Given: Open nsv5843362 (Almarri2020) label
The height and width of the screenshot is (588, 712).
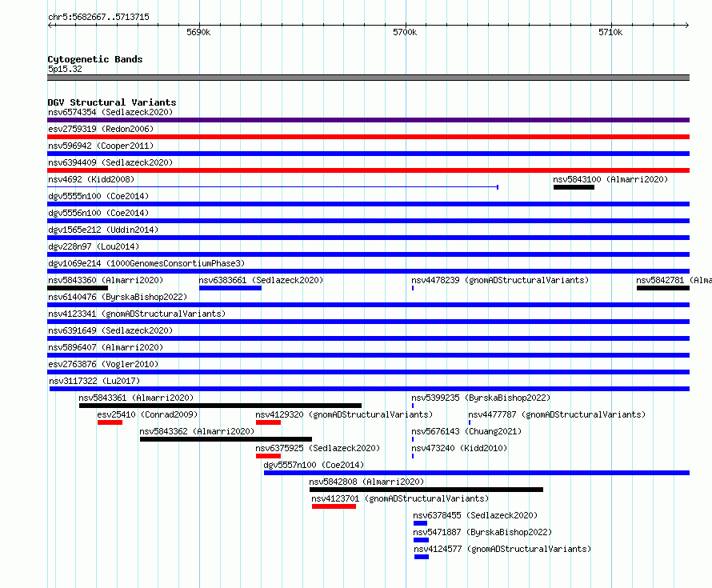Looking at the screenshot, I should tap(197, 431).
